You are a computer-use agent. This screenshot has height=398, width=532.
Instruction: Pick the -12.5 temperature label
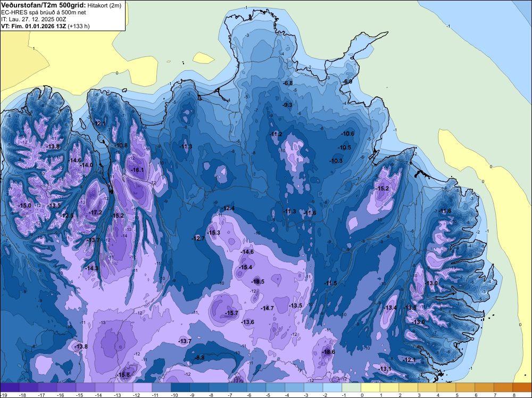tap(67, 215)
